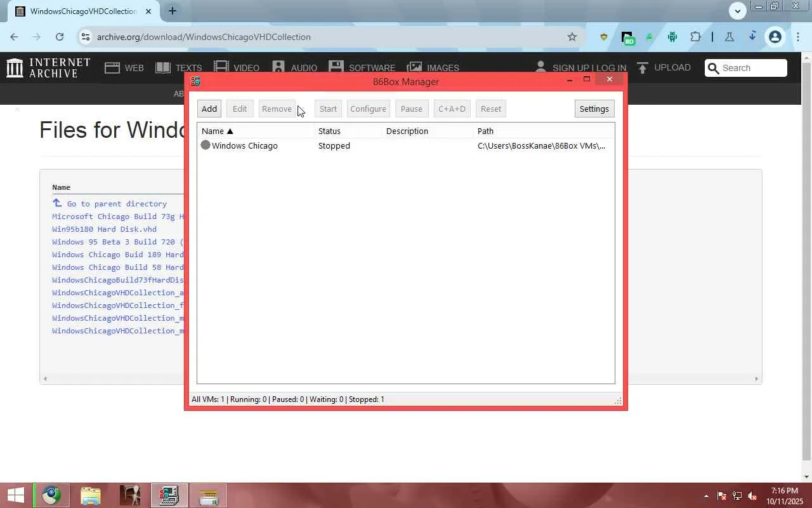Open the Microsoft Chicago Build 73g link
Image resolution: width=812 pixels, height=508 pixels.
pos(118,217)
